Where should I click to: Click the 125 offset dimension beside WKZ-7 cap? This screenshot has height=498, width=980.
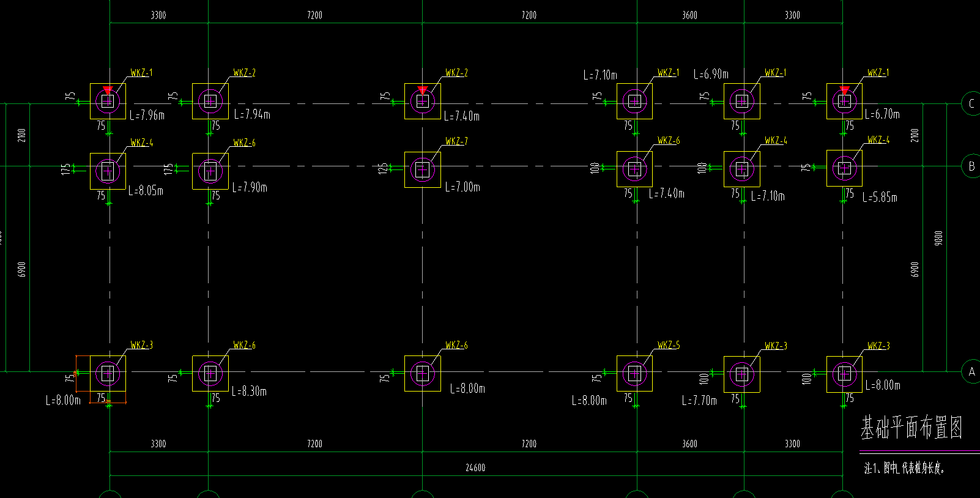(382, 168)
